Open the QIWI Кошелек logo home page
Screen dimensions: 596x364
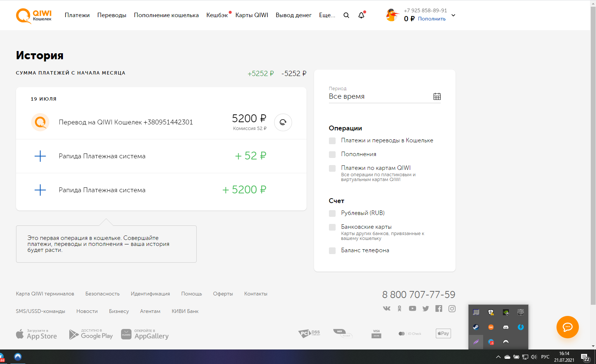point(34,16)
